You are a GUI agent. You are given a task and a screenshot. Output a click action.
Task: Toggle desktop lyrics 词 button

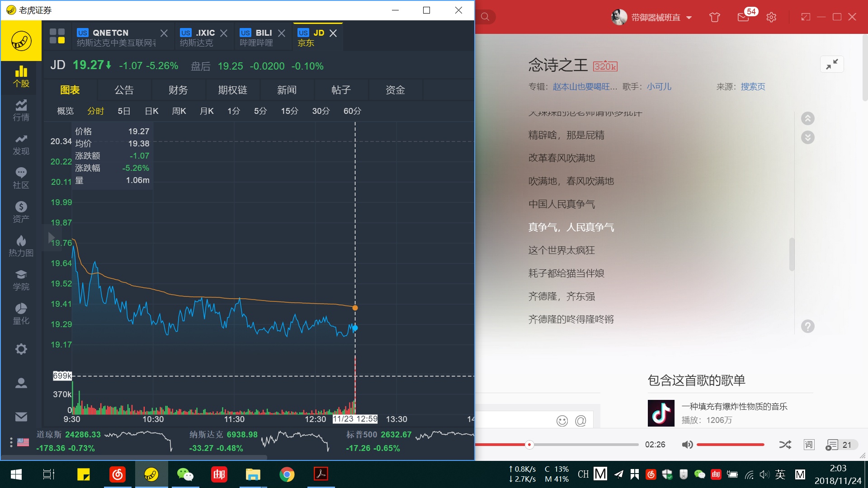click(809, 445)
